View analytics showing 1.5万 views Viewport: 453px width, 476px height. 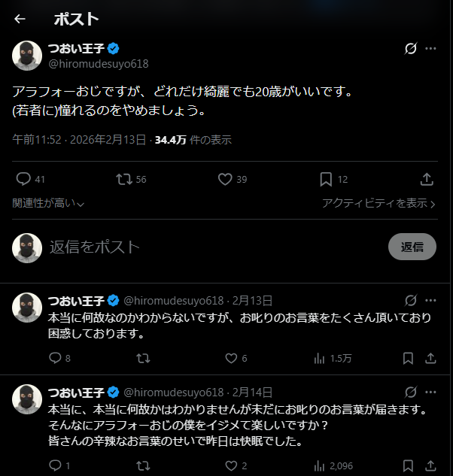point(318,358)
